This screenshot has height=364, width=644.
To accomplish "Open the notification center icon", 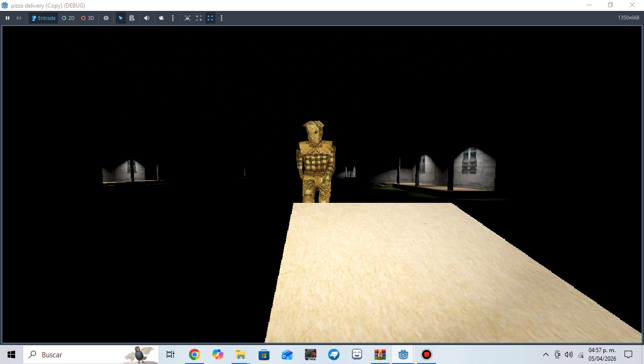I will click(x=628, y=355).
